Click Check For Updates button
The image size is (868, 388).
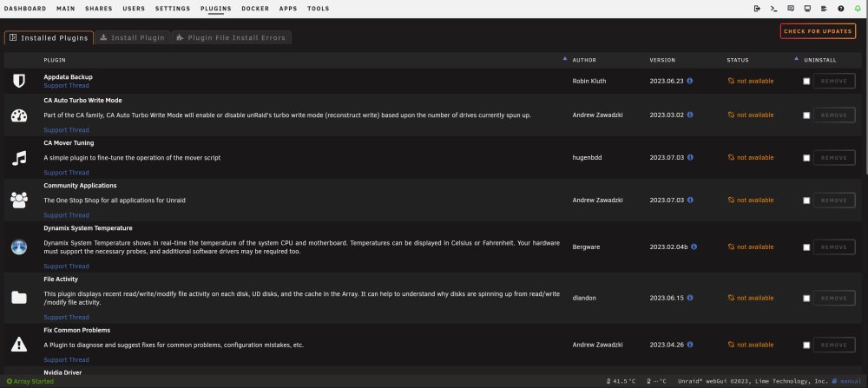pyautogui.click(x=818, y=31)
